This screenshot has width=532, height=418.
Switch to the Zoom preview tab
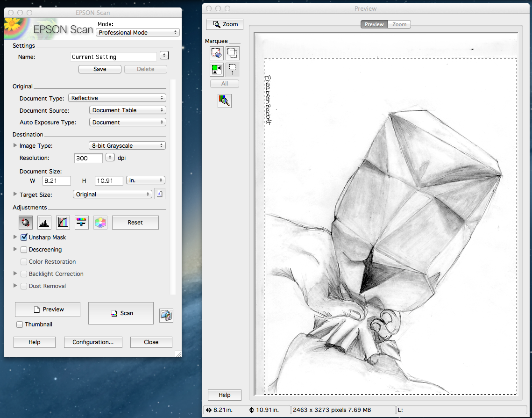[x=399, y=24]
